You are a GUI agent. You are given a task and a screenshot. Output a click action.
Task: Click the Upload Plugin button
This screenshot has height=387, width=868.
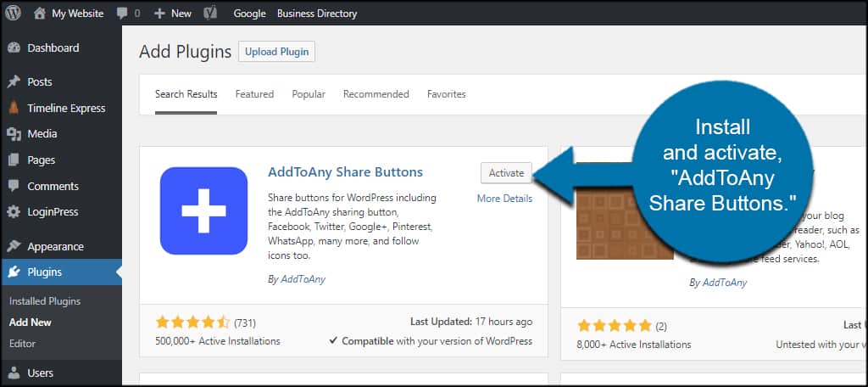tap(277, 52)
